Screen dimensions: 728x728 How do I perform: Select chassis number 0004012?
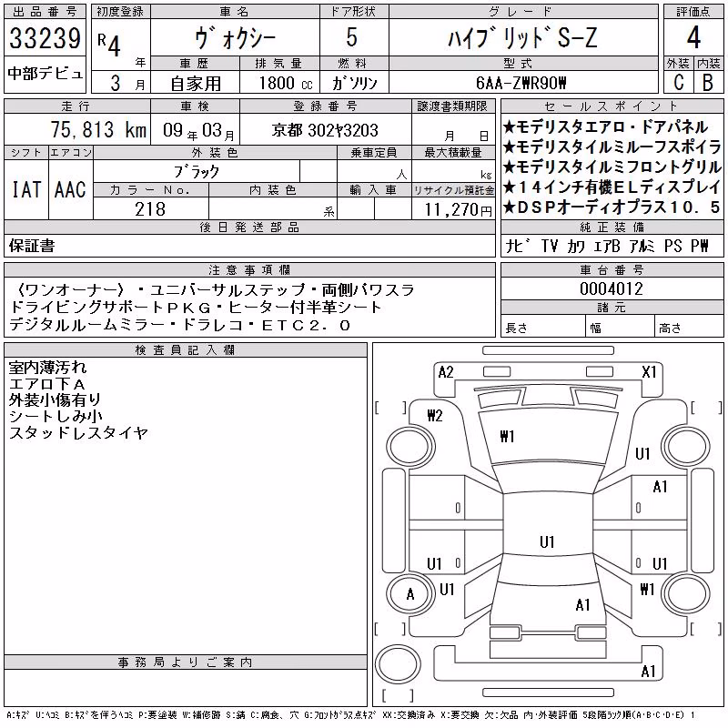(611, 289)
